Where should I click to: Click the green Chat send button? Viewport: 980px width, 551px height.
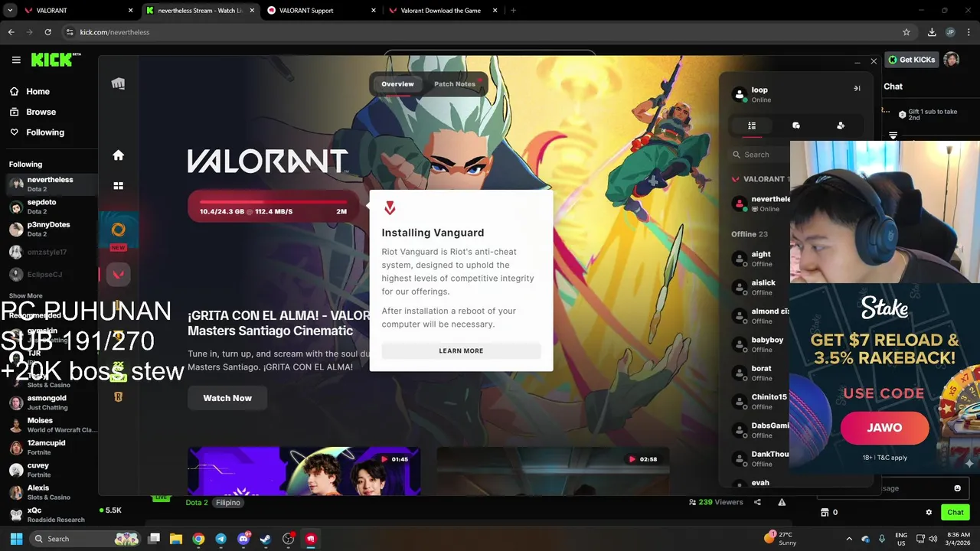point(955,512)
